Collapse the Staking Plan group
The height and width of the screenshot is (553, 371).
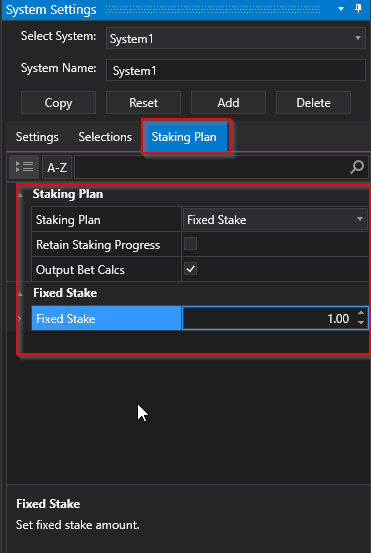click(x=20, y=195)
